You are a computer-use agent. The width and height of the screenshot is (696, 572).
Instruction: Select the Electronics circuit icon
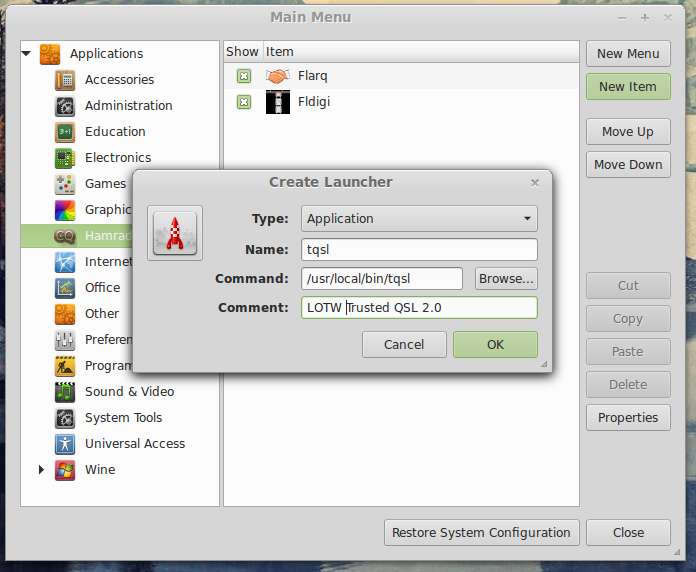65,158
